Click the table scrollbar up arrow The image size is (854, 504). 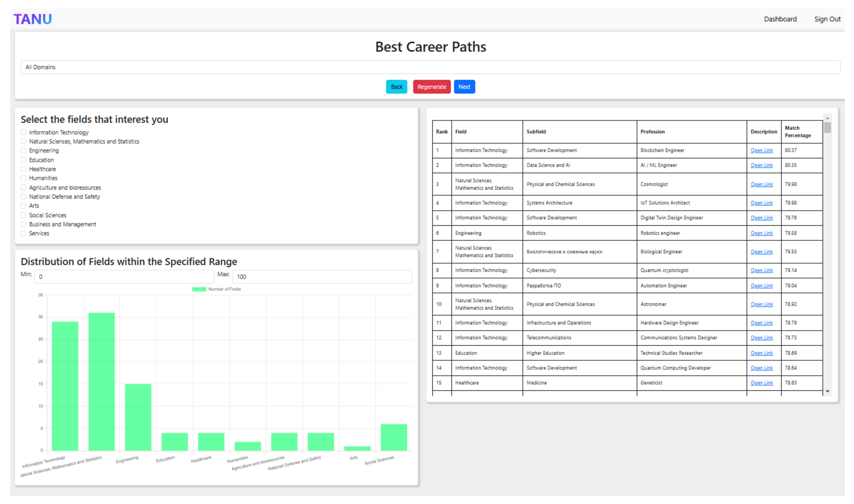[x=827, y=118]
